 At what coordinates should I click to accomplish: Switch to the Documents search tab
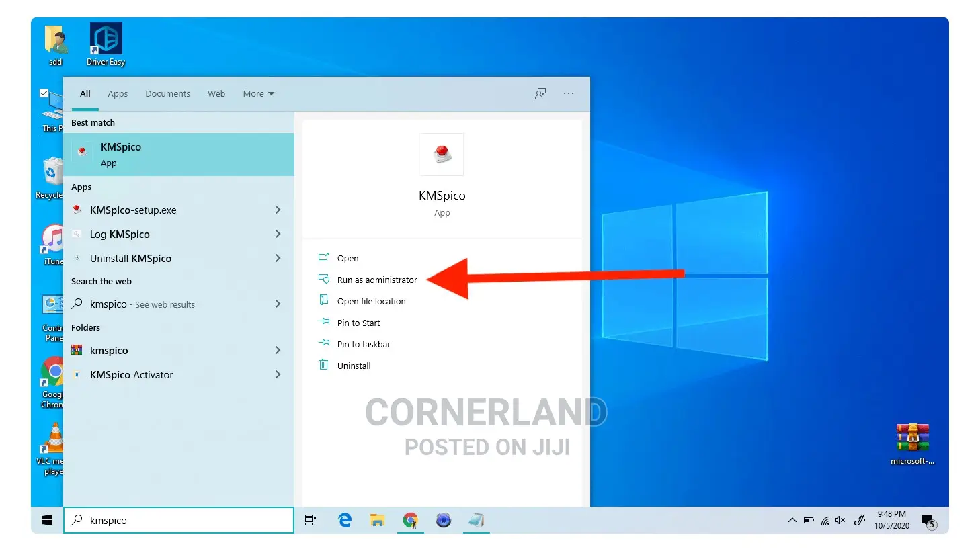tap(167, 94)
